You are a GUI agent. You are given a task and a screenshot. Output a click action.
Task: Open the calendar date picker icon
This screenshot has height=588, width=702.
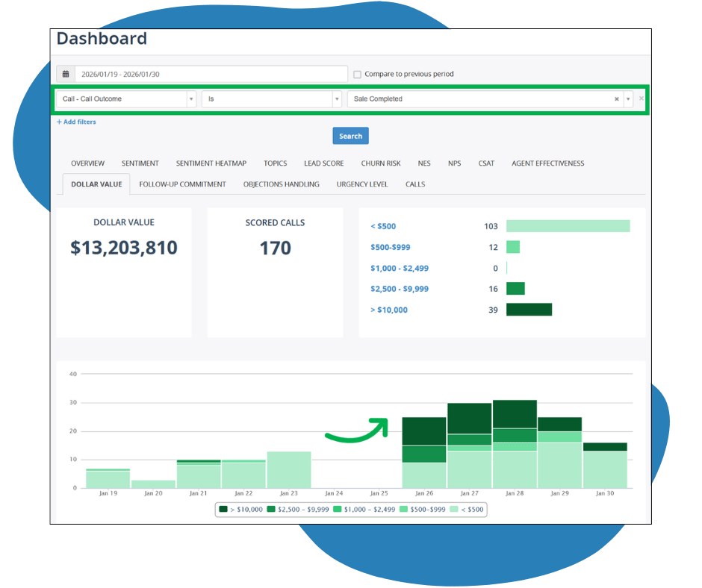[x=66, y=74]
